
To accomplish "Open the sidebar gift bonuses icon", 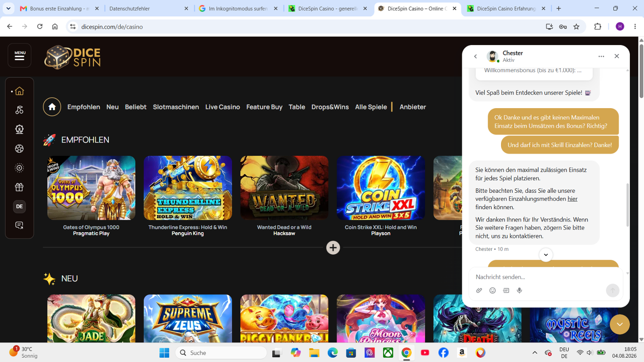I will click(19, 187).
